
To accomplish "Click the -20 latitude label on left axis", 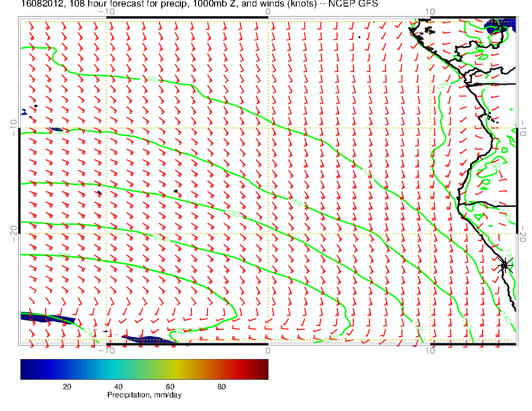I will [14, 230].
